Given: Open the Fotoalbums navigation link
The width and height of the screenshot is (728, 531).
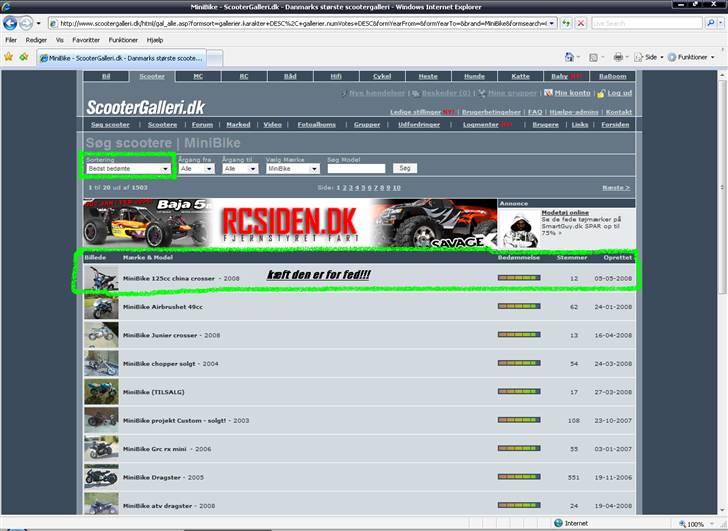Looking at the screenshot, I should (x=316, y=124).
